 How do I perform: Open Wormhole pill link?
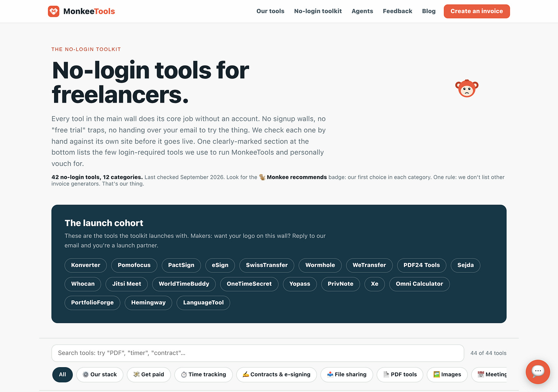coord(320,265)
